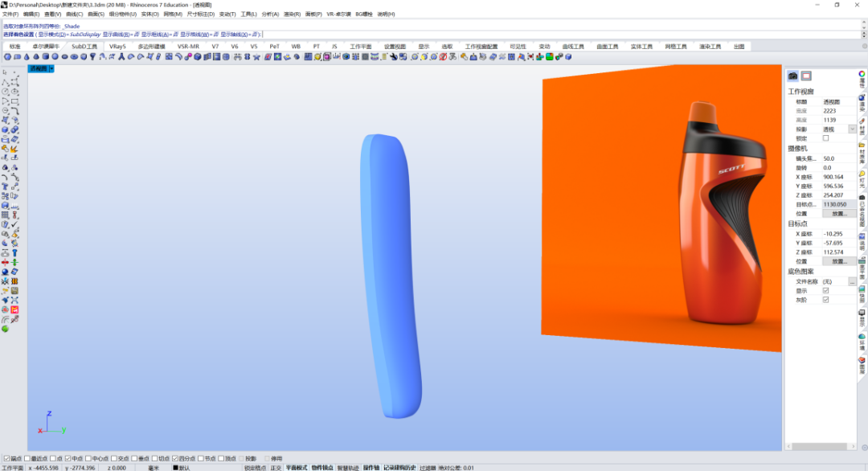The image size is (868, 471).
Task: Open the camera properties icon in panel
Action: tap(792, 76)
